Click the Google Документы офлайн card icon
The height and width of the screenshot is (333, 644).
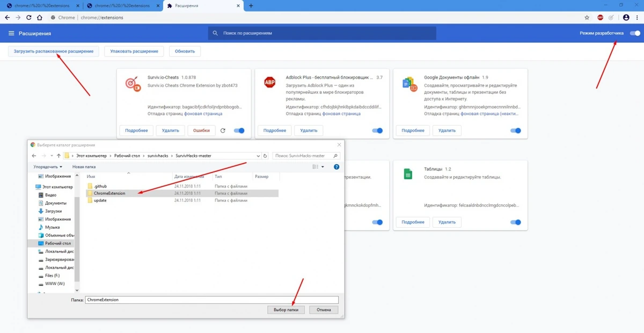(408, 83)
